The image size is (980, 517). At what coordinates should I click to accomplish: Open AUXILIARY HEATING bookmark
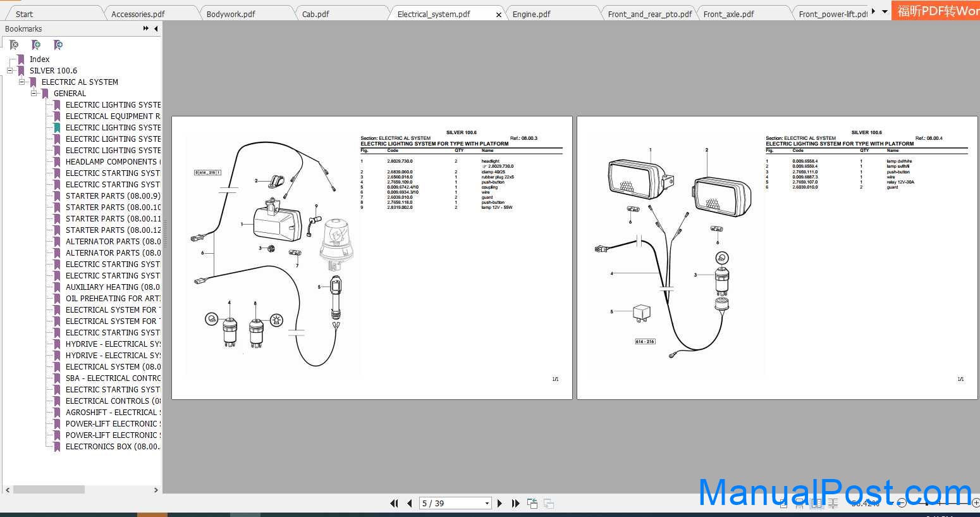pyautogui.click(x=113, y=287)
